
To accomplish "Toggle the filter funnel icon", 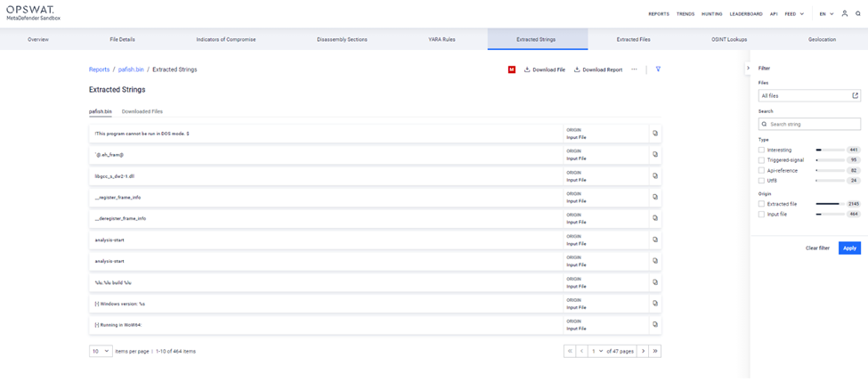I will (x=658, y=69).
